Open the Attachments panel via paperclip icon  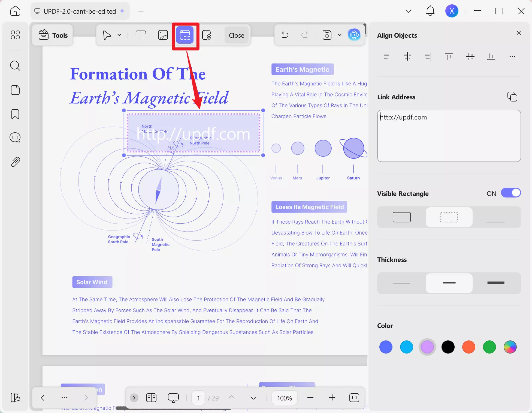(x=15, y=162)
